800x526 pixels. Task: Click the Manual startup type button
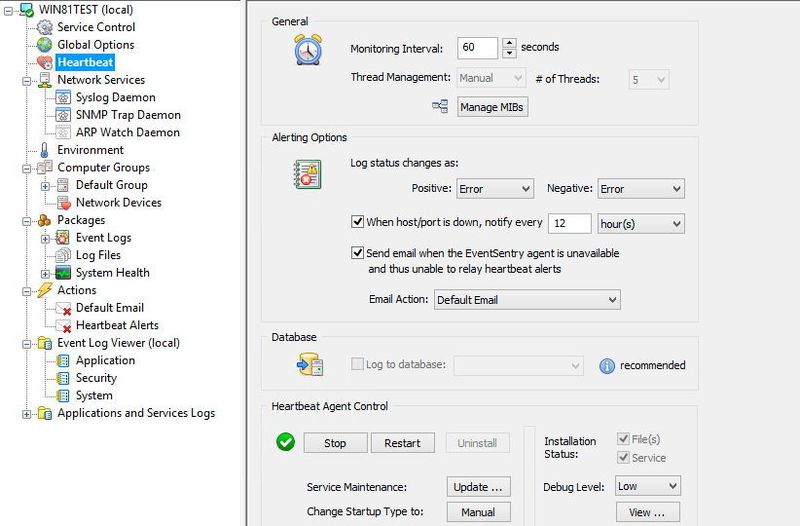[478, 512]
